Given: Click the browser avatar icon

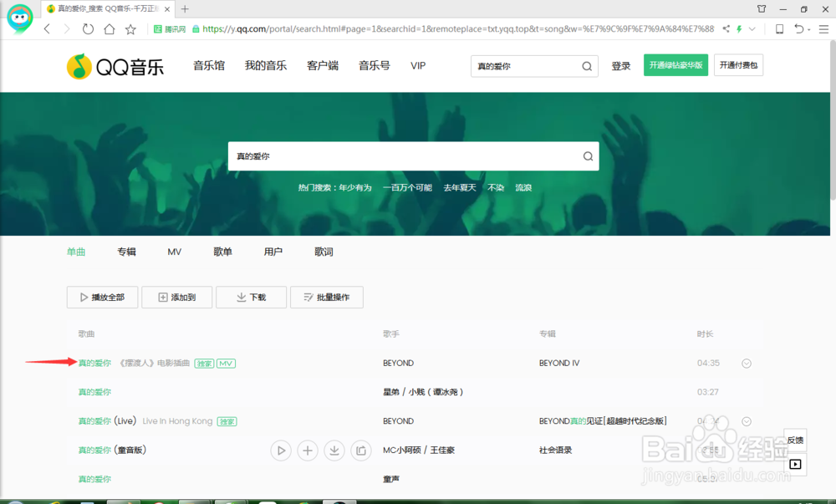Looking at the screenshot, I should pos(20,18).
